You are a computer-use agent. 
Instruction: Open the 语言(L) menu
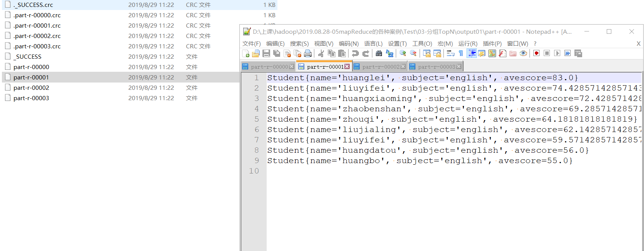click(x=373, y=43)
